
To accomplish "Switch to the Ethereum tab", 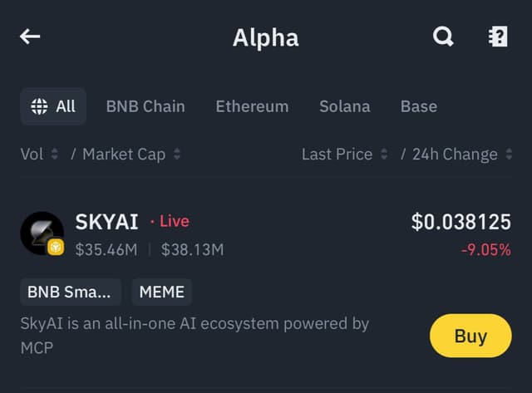I will 252,106.
